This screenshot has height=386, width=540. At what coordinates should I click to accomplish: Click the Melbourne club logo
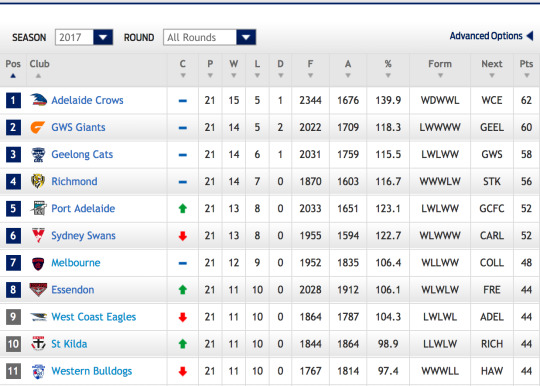(38, 263)
